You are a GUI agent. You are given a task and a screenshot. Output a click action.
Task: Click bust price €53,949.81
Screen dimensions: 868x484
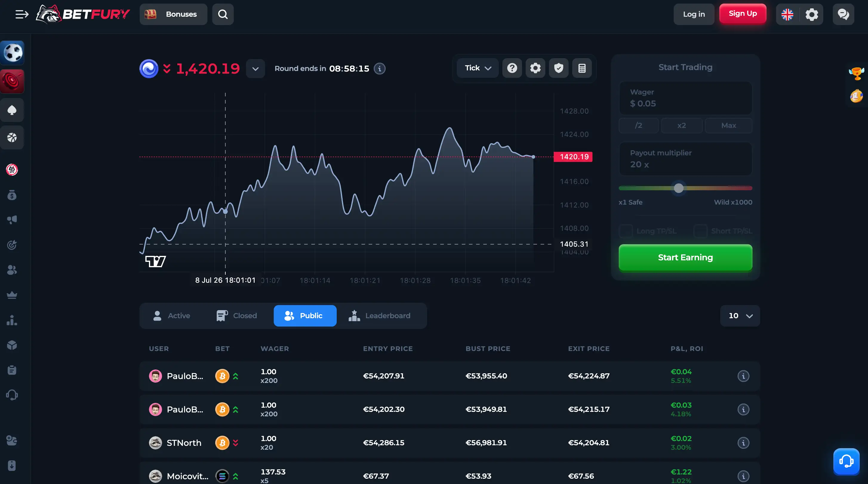(x=486, y=409)
